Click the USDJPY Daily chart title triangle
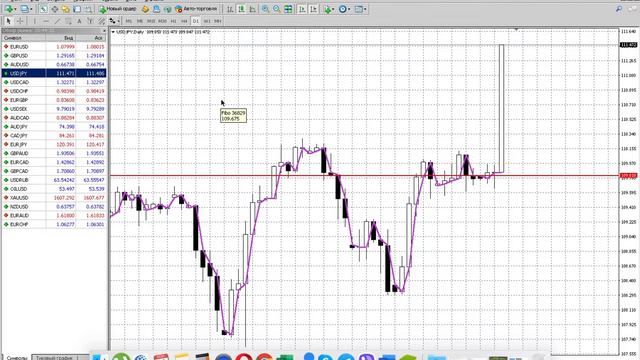 113,32
